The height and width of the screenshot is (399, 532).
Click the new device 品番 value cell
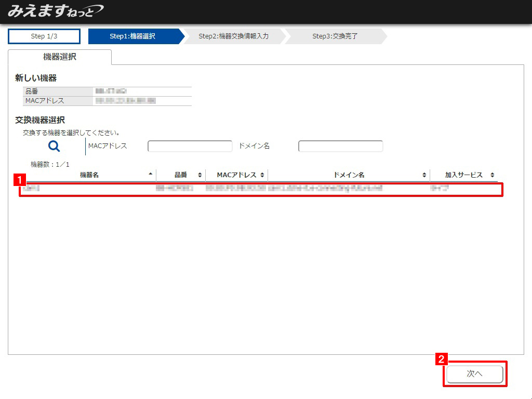coord(112,91)
